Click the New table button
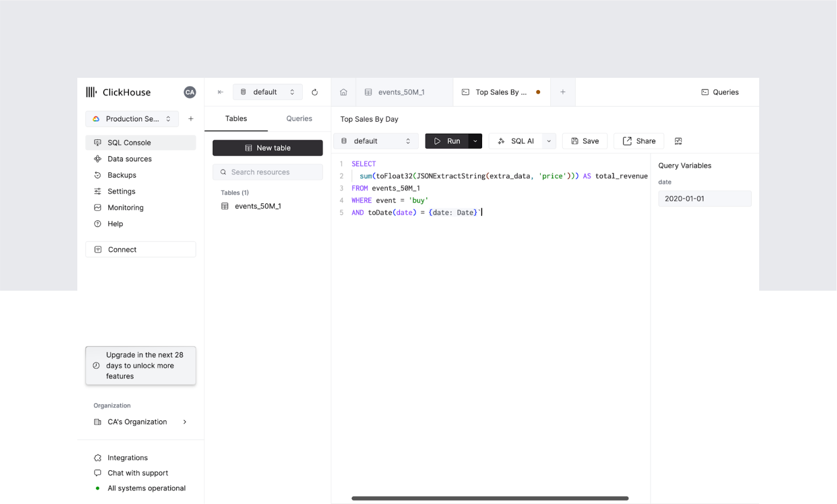The height and width of the screenshot is (504, 837). click(x=267, y=148)
